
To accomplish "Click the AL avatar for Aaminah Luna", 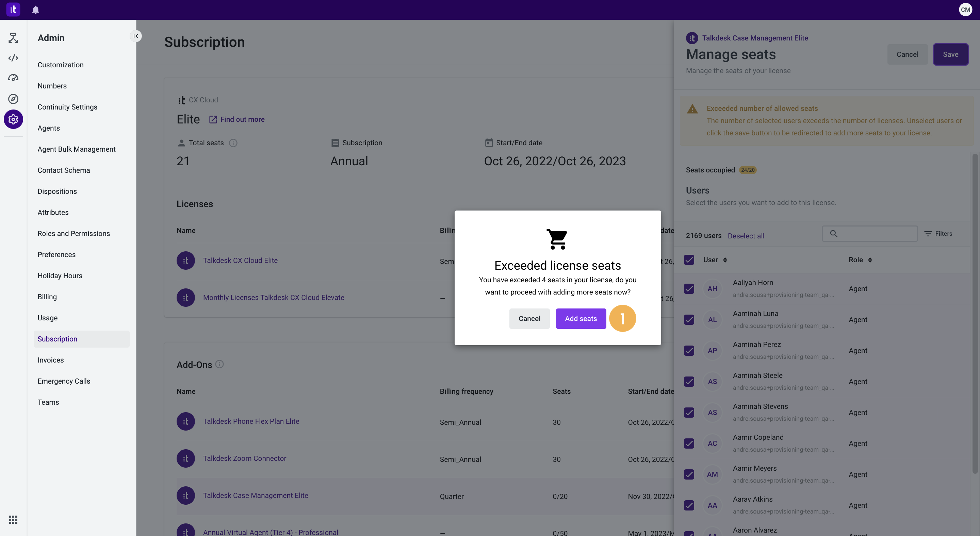I will tap(712, 320).
